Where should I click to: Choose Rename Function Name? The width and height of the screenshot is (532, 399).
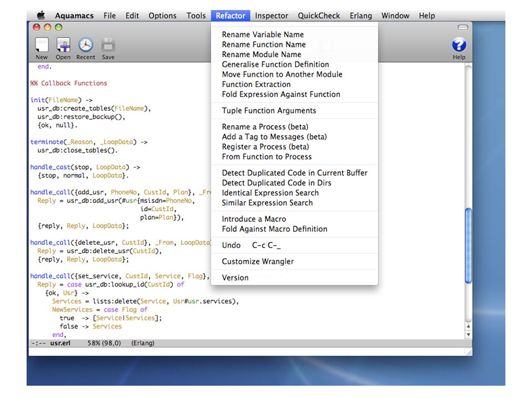tap(294, 44)
